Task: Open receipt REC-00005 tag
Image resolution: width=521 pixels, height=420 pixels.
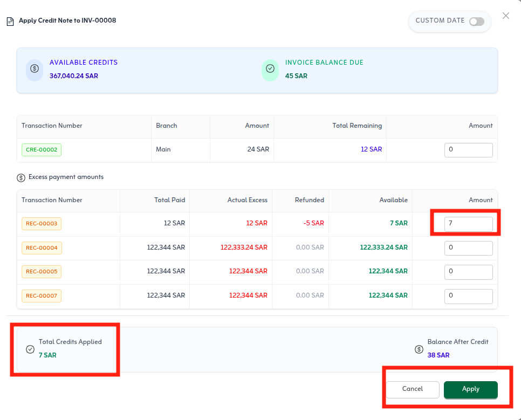Action: tap(42, 272)
